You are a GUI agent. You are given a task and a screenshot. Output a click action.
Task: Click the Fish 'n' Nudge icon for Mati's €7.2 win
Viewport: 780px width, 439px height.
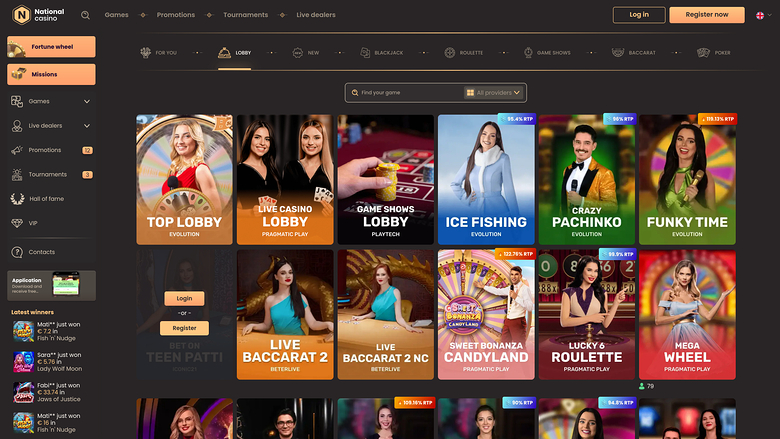pyautogui.click(x=23, y=331)
